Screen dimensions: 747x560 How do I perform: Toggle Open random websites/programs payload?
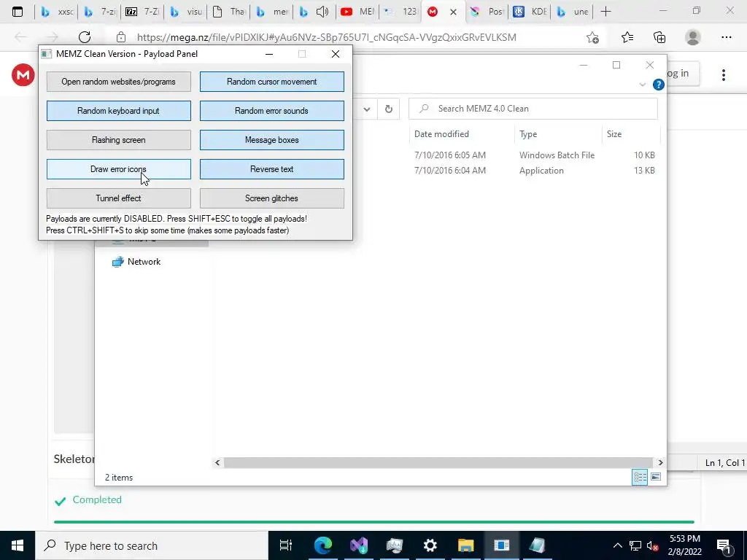[119, 82]
